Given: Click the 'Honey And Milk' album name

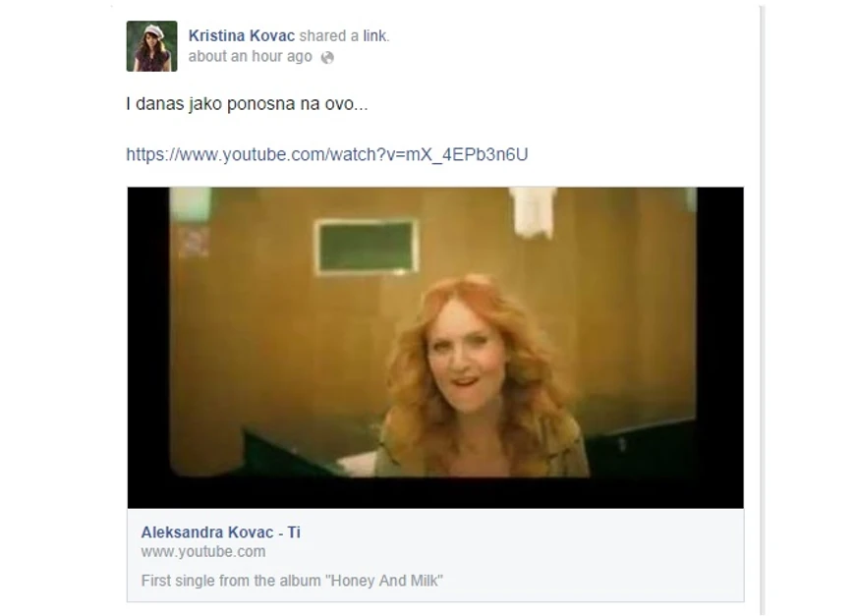Looking at the screenshot, I should (384, 581).
